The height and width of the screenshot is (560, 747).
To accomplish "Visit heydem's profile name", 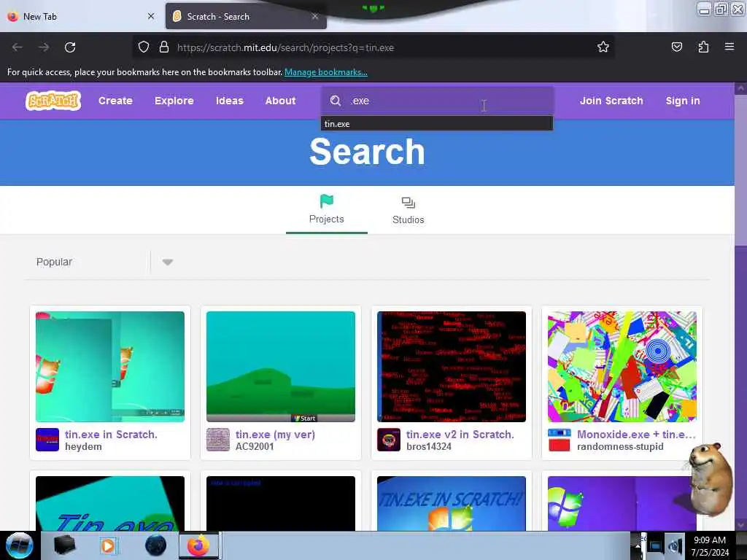I will pyautogui.click(x=83, y=447).
